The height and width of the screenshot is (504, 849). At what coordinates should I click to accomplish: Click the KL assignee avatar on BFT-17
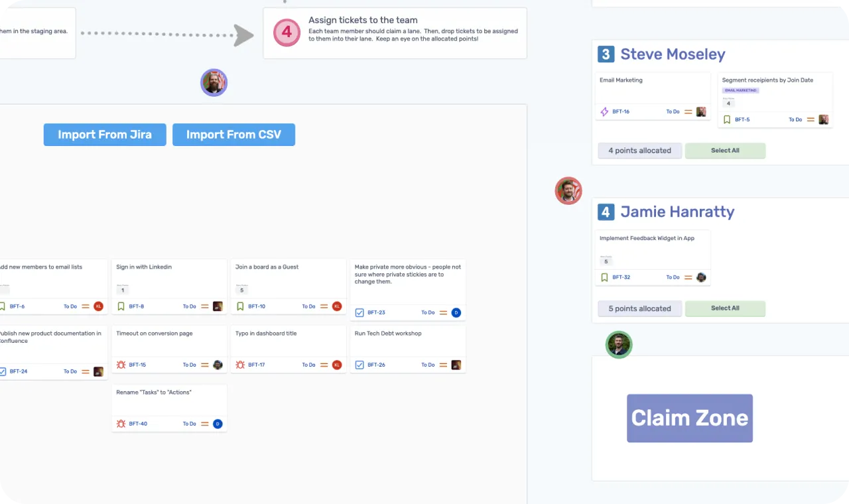(x=337, y=365)
